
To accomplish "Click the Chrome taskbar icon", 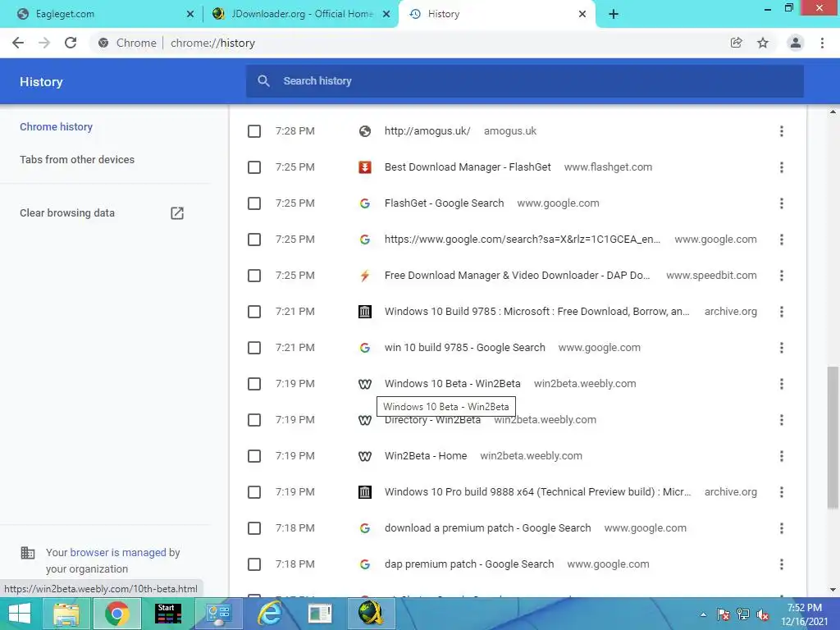I will 117,614.
